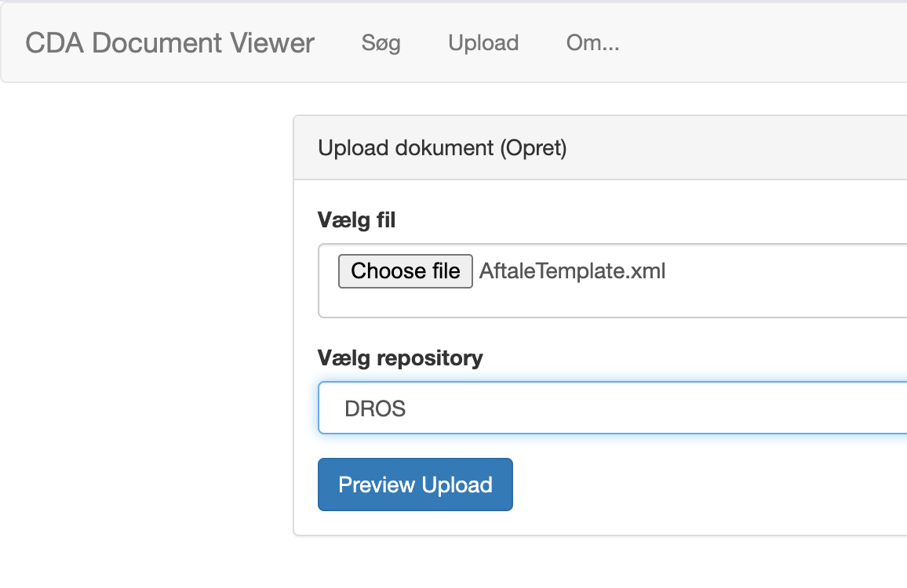Viewport: 907px width, 588px height.
Task: Go to the Upload navbar item
Action: click(483, 43)
